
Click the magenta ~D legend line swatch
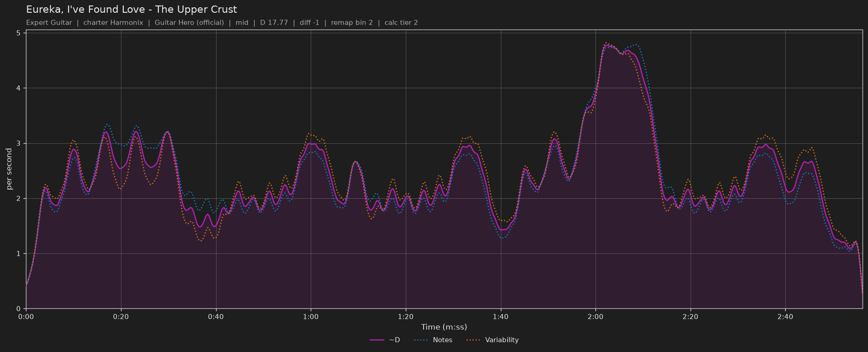click(377, 340)
